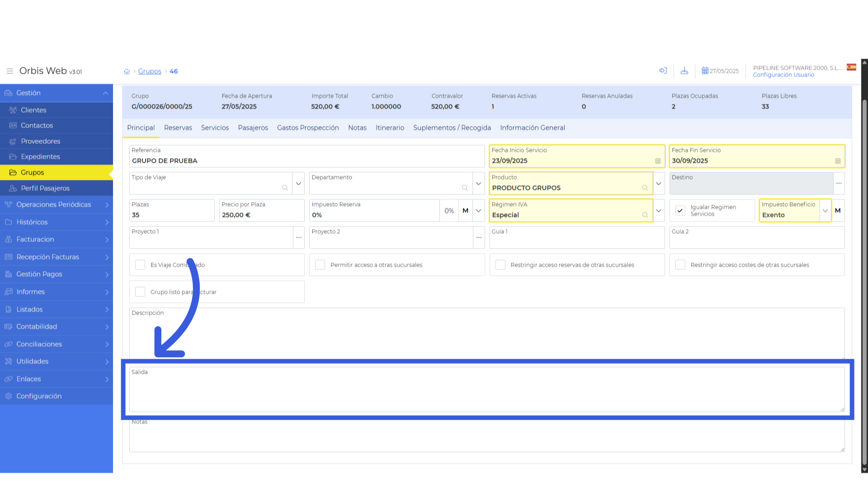The width and height of the screenshot is (868, 488).
Task: Expand Impuesto Beneficio dropdown arrow
Action: pos(825,211)
